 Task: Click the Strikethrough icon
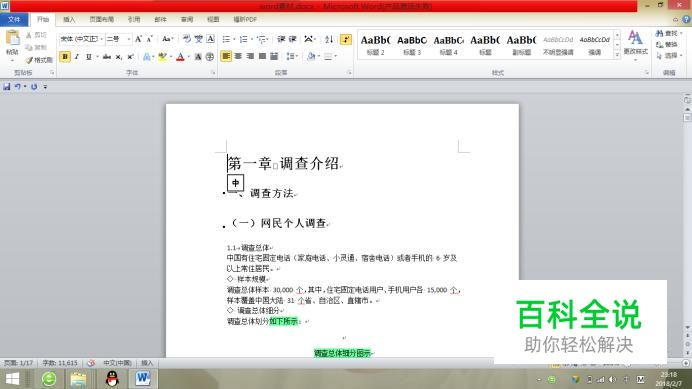click(x=106, y=57)
